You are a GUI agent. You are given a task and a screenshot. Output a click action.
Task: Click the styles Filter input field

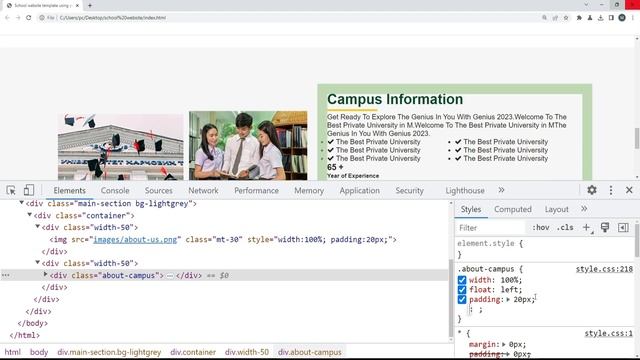click(x=490, y=228)
